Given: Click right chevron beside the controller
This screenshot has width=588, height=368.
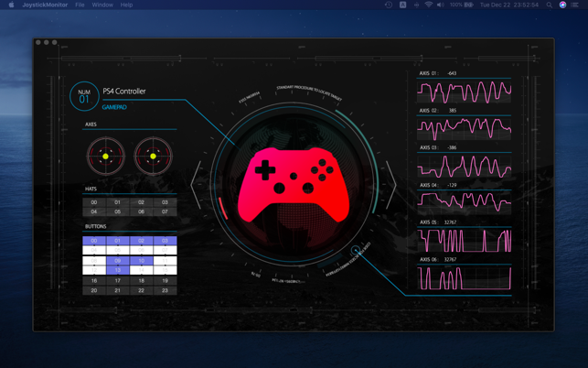Looking at the screenshot, I should coord(390,185).
